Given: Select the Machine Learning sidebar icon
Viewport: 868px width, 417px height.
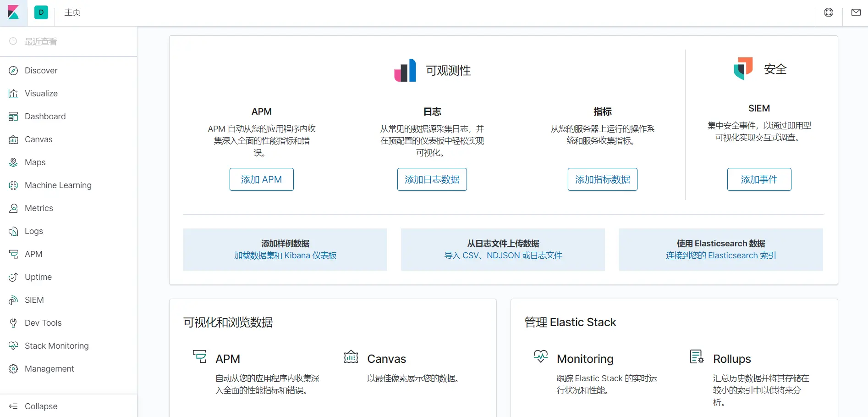Looking at the screenshot, I should point(13,185).
